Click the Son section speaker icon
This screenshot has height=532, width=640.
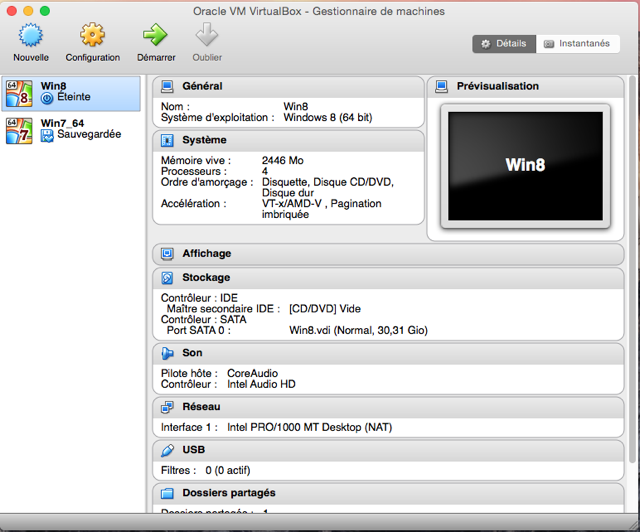pyautogui.click(x=167, y=353)
